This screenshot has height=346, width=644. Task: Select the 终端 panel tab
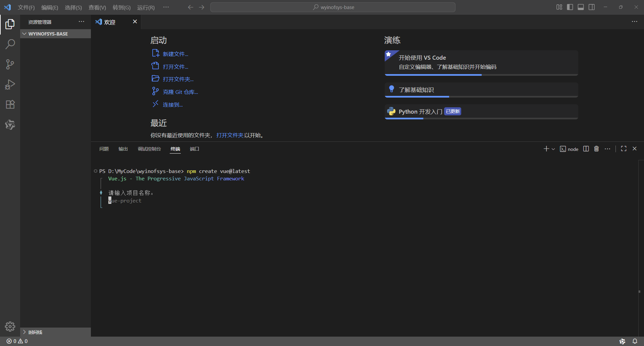(x=175, y=149)
